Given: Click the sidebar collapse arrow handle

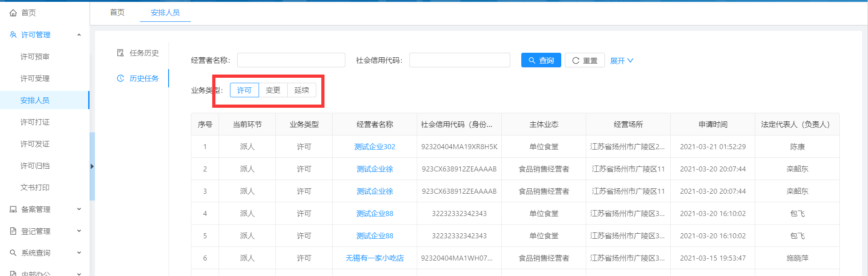Looking at the screenshot, I should 92,166.
